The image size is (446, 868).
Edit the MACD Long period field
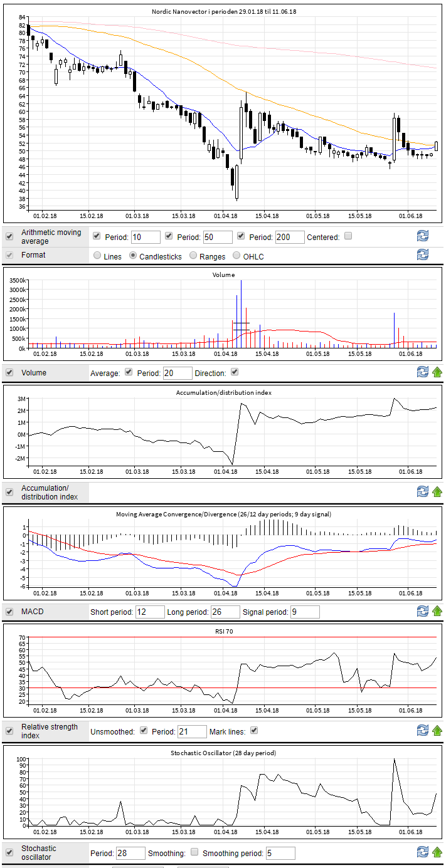pos(225,612)
